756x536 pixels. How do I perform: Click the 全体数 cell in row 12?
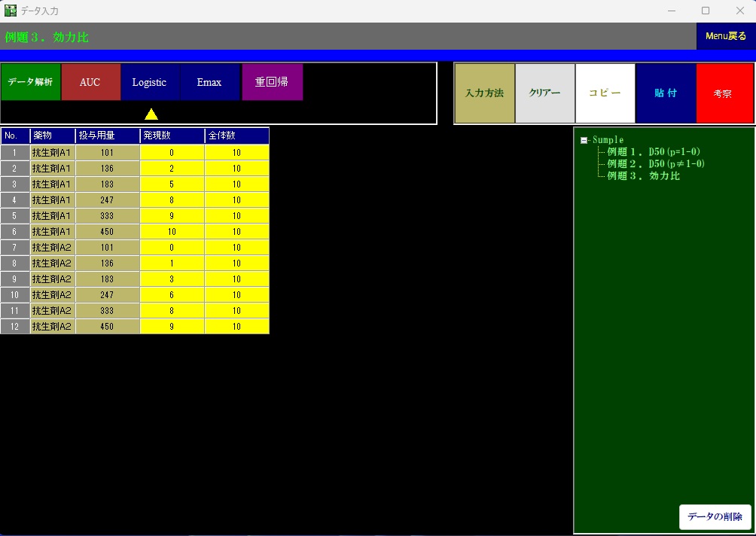(x=236, y=327)
